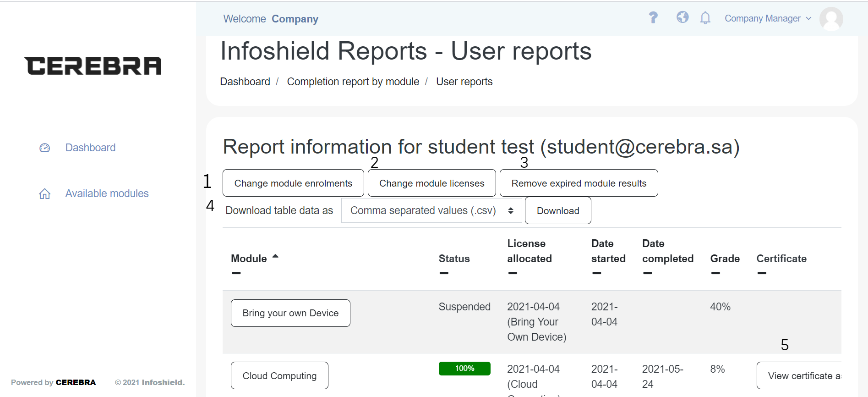The height and width of the screenshot is (397, 868).
Task: Click Powered by CEREBRA footer text
Action: [x=54, y=382]
